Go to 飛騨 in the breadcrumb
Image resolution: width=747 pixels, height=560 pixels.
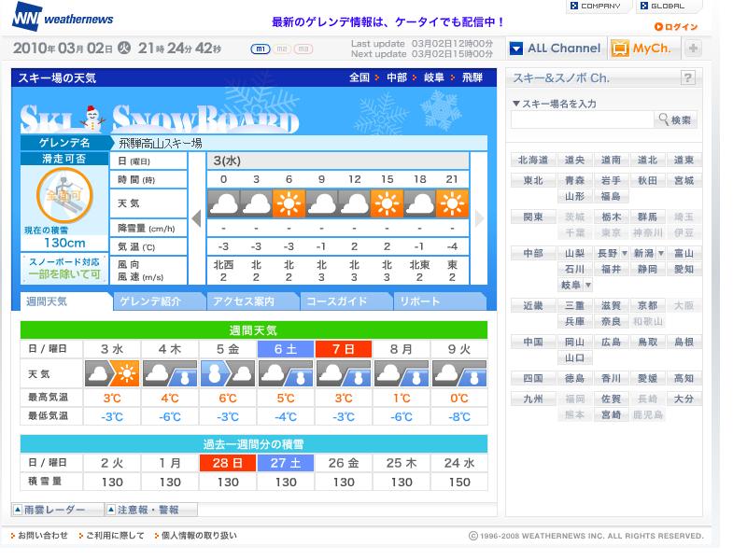472,77
